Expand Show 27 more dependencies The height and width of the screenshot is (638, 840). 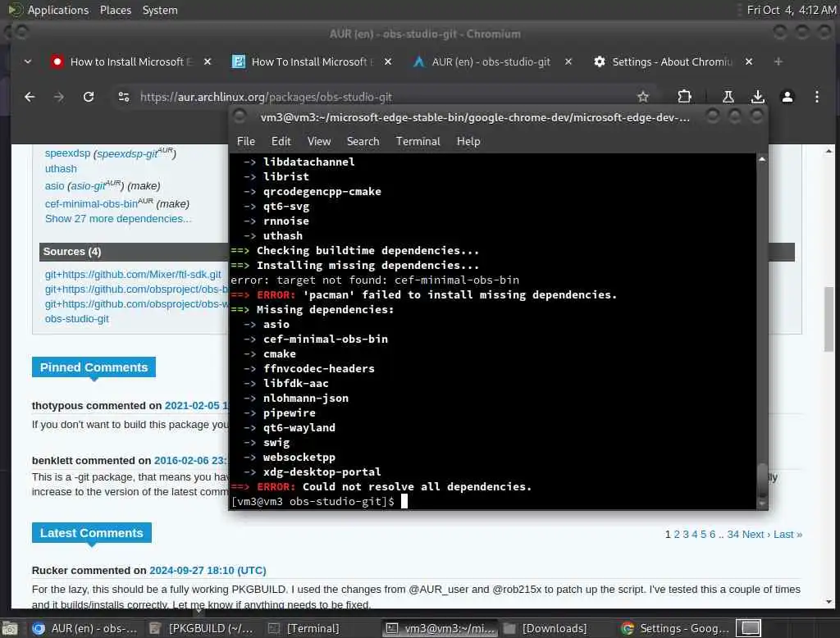pyautogui.click(x=118, y=219)
